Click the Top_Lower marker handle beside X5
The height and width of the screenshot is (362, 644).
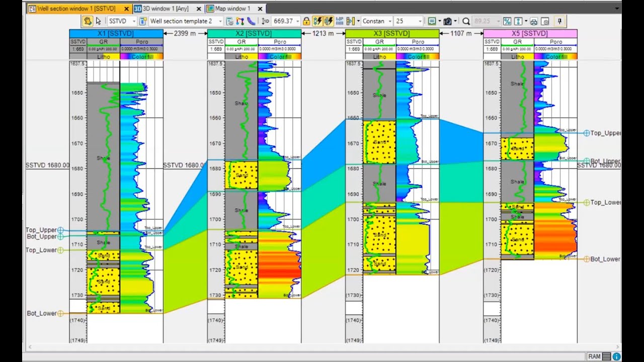pyautogui.click(x=586, y=202)
